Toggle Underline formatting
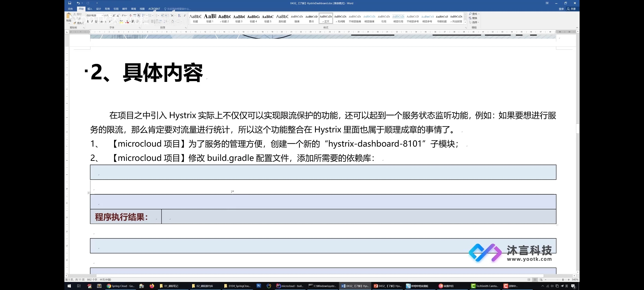This screenshot has width=644, height=290. (96, 21)
